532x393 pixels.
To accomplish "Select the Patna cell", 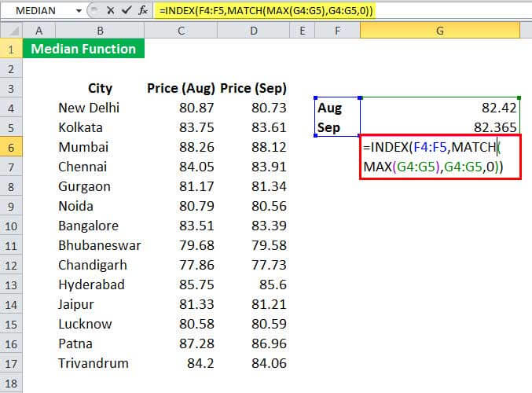I will click(x=100, y=344).
